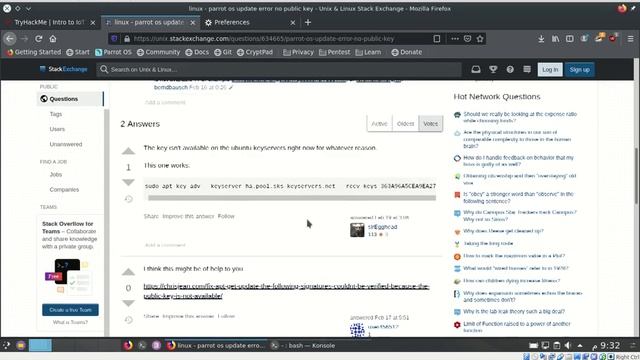Click the page vertical scrollbar
640x360 pixels.
(636, 176)
